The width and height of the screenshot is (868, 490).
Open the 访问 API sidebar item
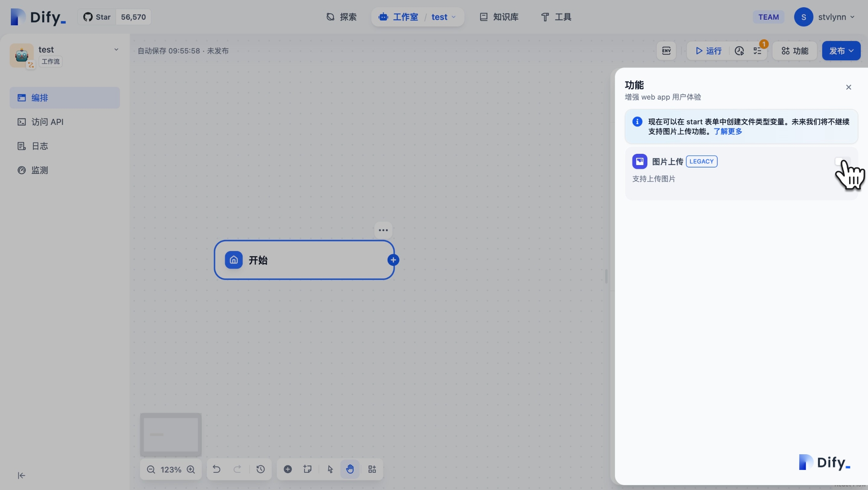pos(47,122)
